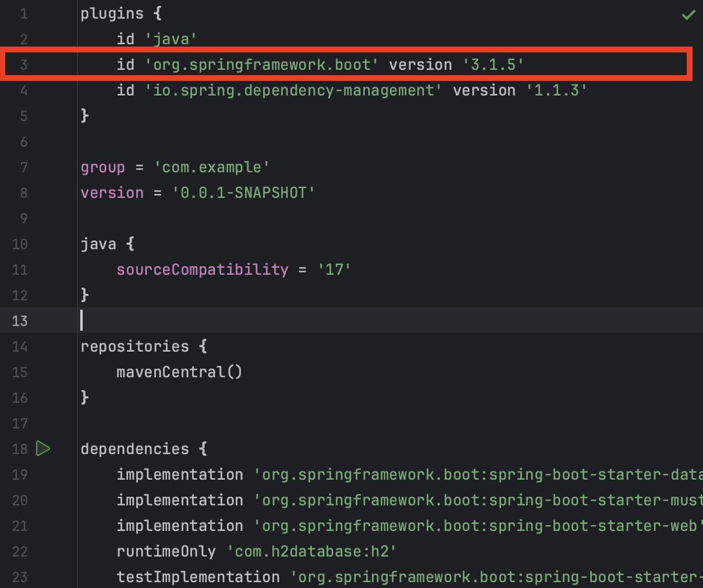
Task: Click the 'java' plugin id string
Action: (x=171, y=39)
